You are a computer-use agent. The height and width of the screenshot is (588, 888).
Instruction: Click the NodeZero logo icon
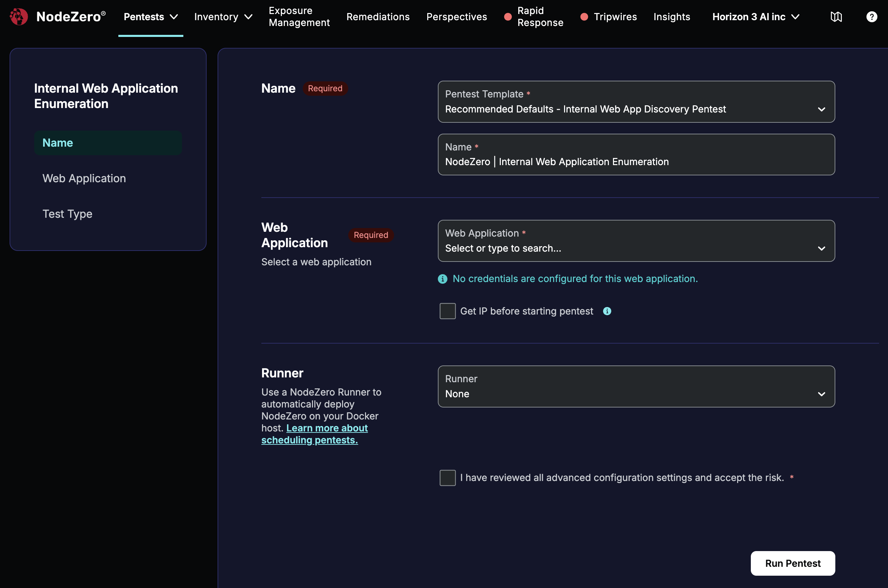click(x=19, y=16)
